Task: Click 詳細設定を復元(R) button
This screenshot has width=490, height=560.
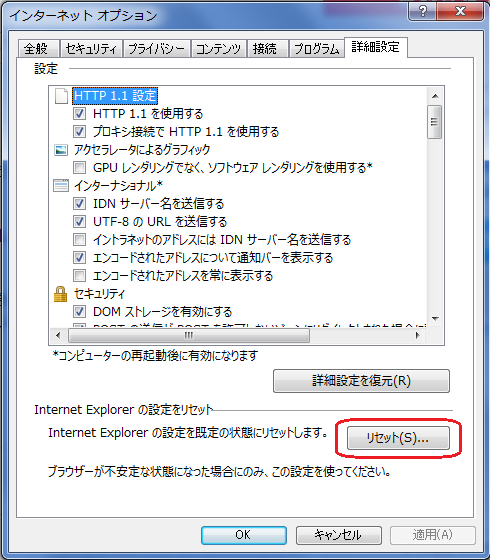Action: [361, 381]
